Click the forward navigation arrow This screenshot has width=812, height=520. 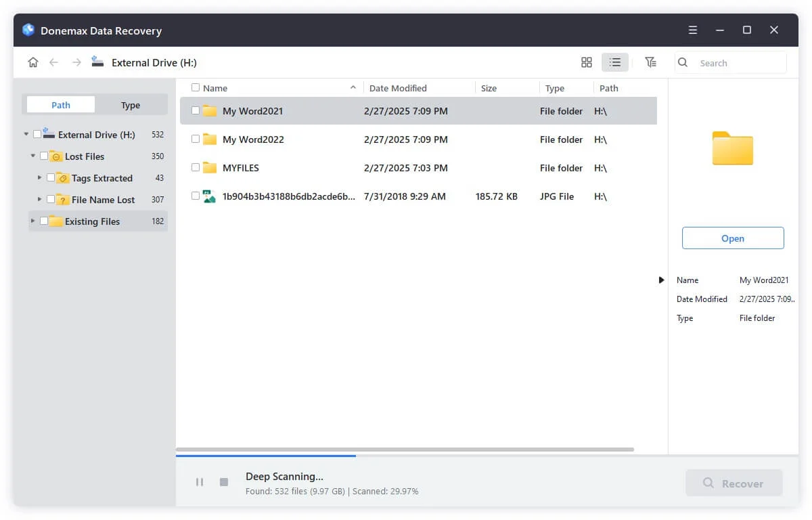76,62
